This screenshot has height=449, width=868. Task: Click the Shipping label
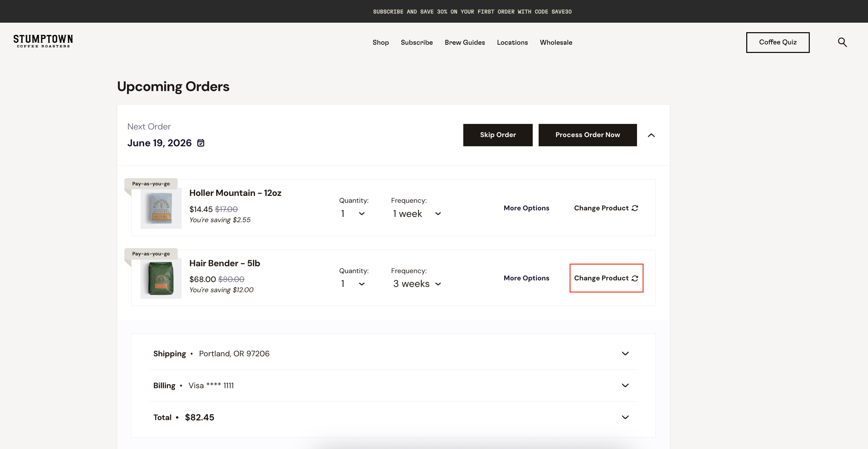[169, 354]
